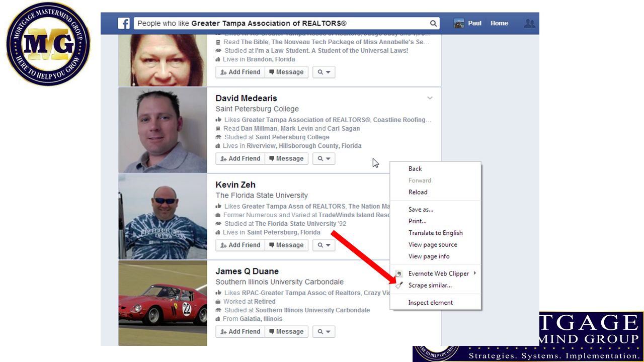
Task: Open David Medearis profile name
Action: click(246, 98)
